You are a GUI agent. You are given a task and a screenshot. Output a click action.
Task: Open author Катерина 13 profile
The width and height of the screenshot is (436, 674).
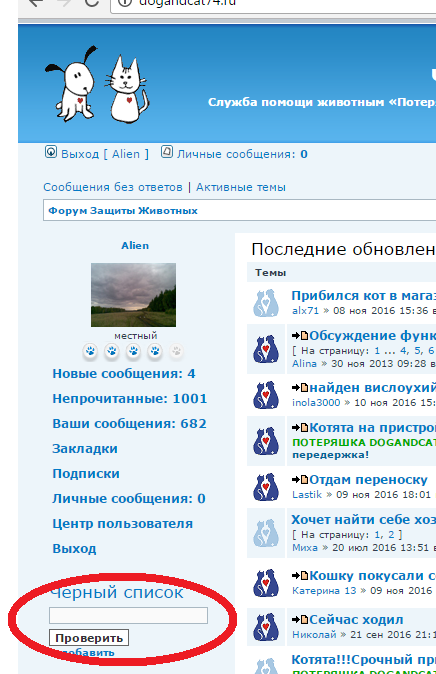pos(325,591)
